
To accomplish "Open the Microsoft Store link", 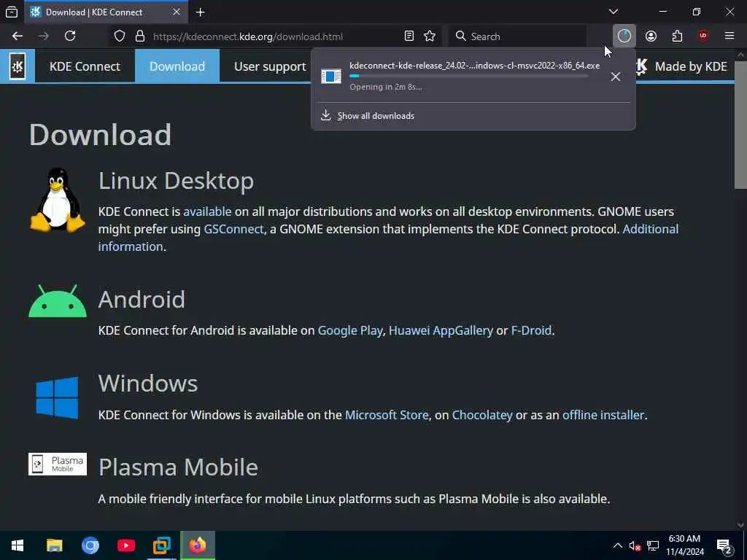I will point(387,415).
